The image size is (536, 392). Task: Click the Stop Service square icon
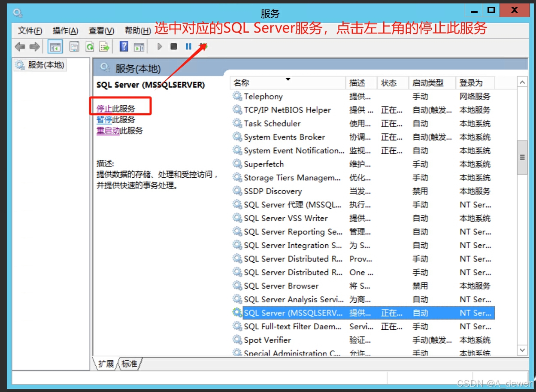coord(174,46)
